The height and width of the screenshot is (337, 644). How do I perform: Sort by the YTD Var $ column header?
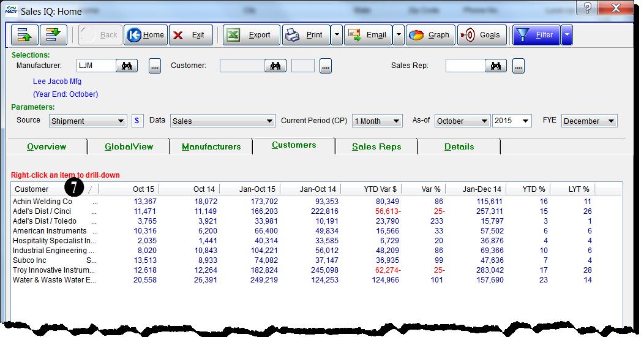point(372,189)
